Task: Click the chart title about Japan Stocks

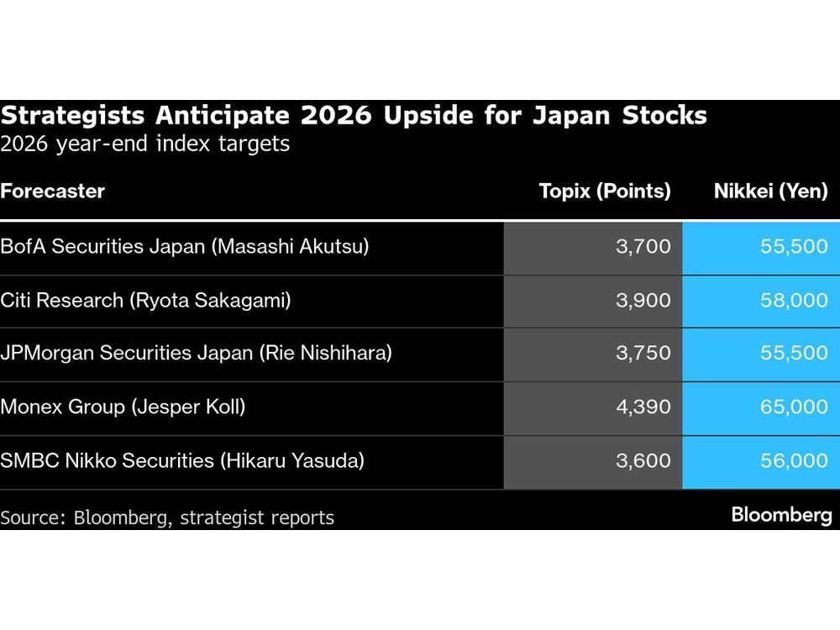Action: point(354,115)
